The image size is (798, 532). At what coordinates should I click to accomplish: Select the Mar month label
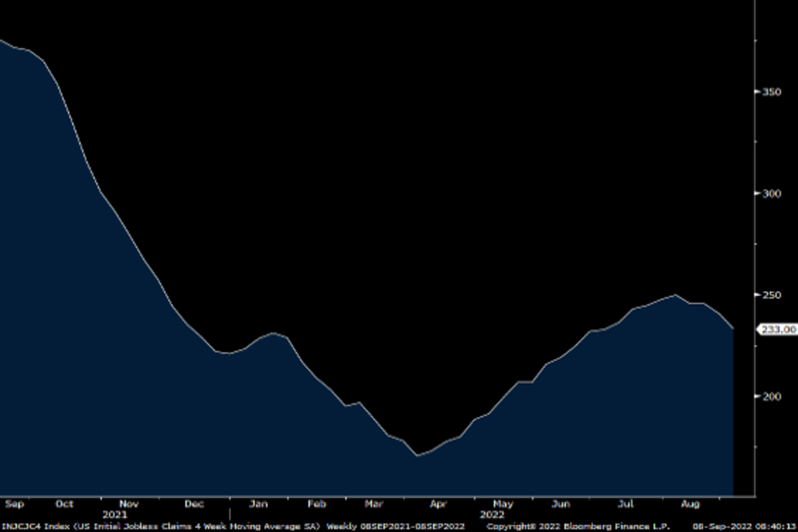pyautogui.click(x=374, y=504)
